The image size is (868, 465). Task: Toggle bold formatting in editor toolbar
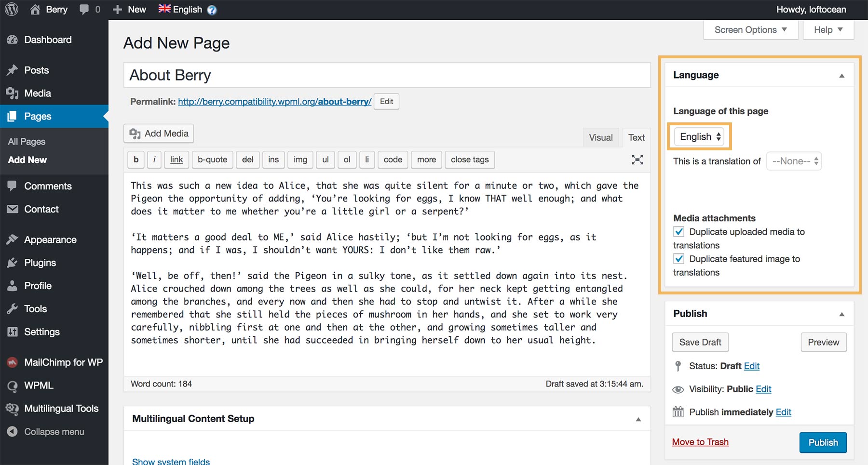pos(136,159)
